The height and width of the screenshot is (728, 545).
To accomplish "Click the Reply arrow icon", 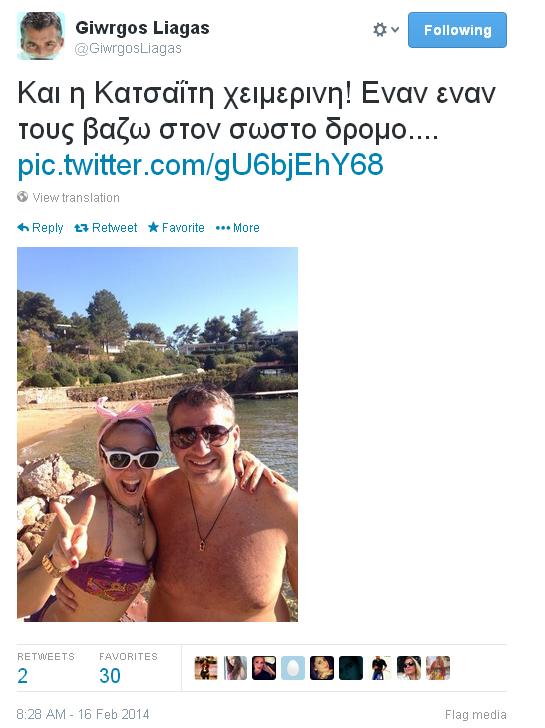I will (23, 228).
